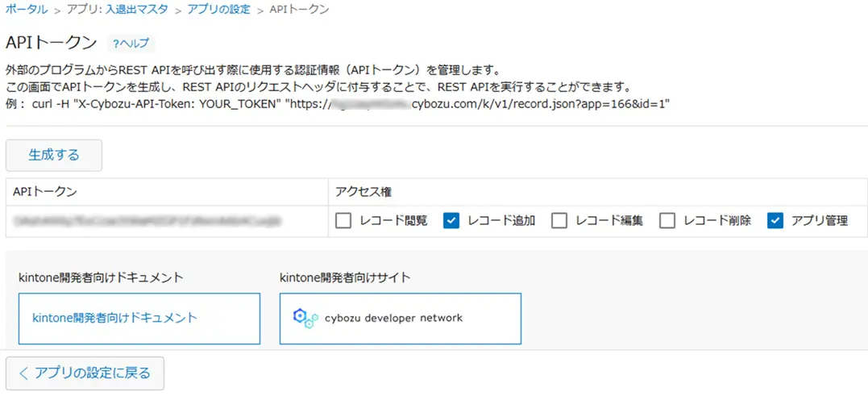Viewport: 868px width, 396px height.
Task: Open cybozu developer network site box
Action: point(401,319)
